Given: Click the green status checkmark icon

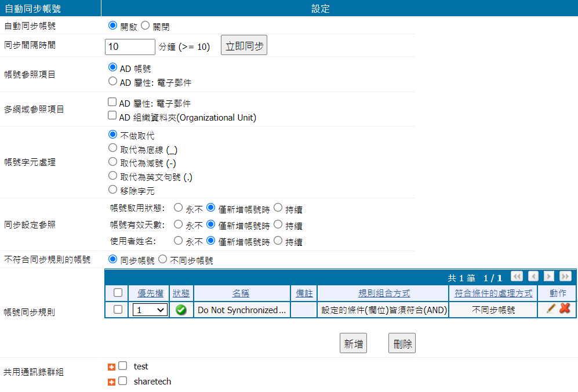Looking at the screenshot, I should click(x=181, y=310).
